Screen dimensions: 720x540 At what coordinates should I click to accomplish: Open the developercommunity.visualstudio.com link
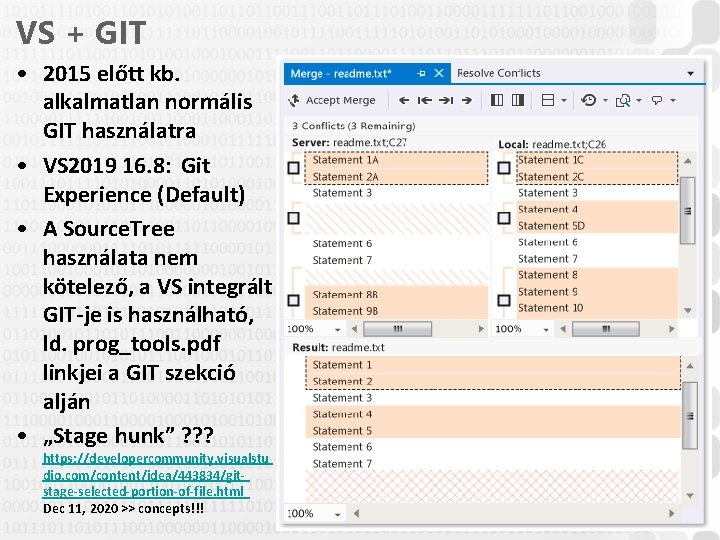pos(156,475)
